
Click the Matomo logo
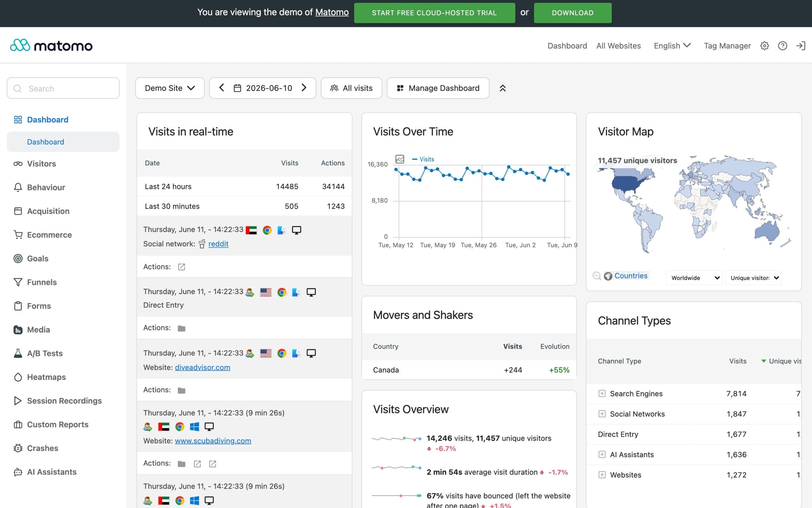(51, 45)
